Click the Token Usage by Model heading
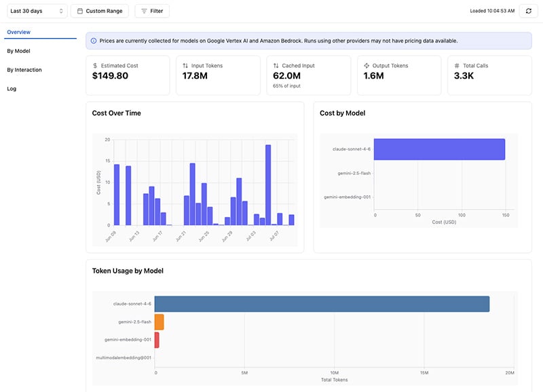543x392 pixels. (128, 271)
